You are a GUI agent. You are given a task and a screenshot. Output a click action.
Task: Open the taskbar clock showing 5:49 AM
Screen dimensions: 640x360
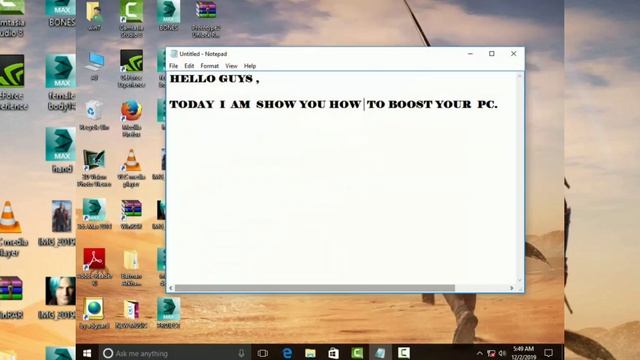[x=524, y=353]
